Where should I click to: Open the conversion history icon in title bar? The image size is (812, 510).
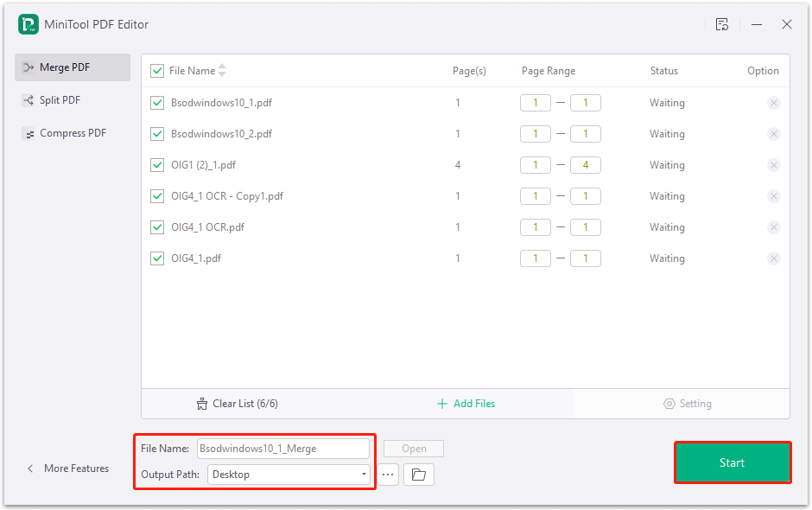(x=722, y=24)
